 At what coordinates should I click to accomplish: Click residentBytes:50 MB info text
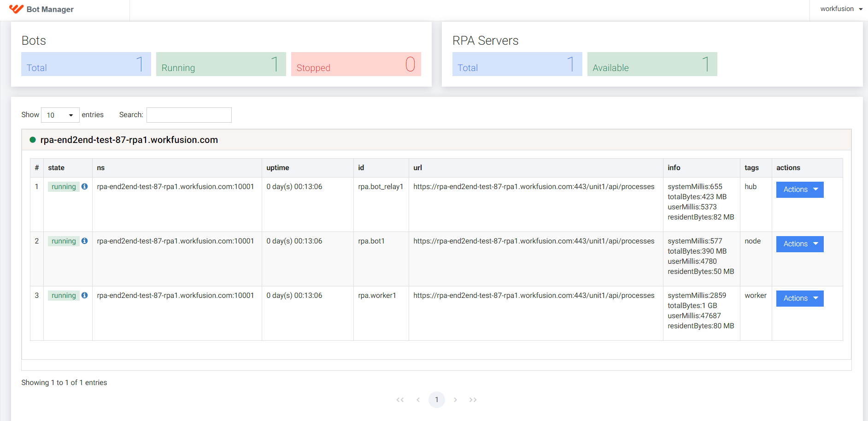(x=701, y=272)
